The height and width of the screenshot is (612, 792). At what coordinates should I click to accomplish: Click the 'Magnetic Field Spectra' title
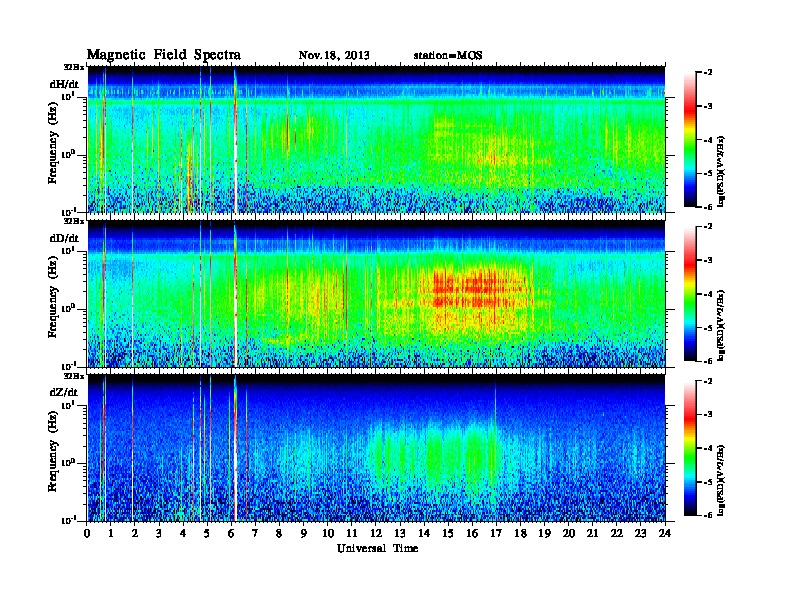(x=164, y=55)
